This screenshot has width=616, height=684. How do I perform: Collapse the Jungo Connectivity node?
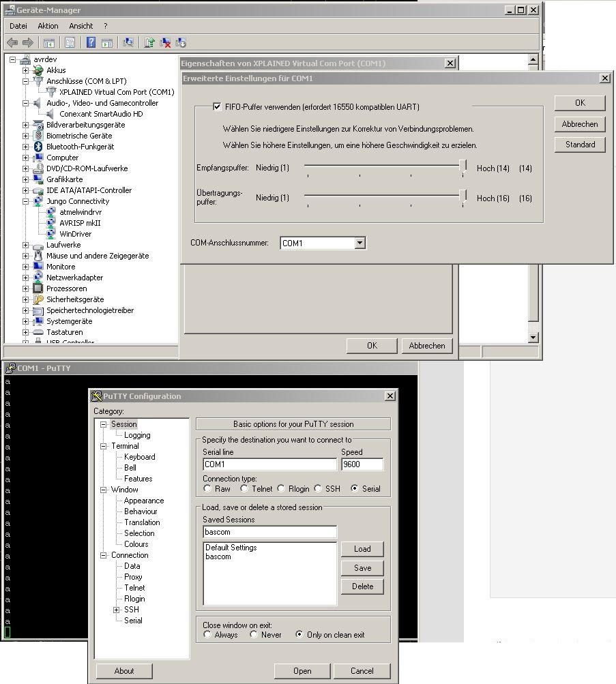coord(26,201)
